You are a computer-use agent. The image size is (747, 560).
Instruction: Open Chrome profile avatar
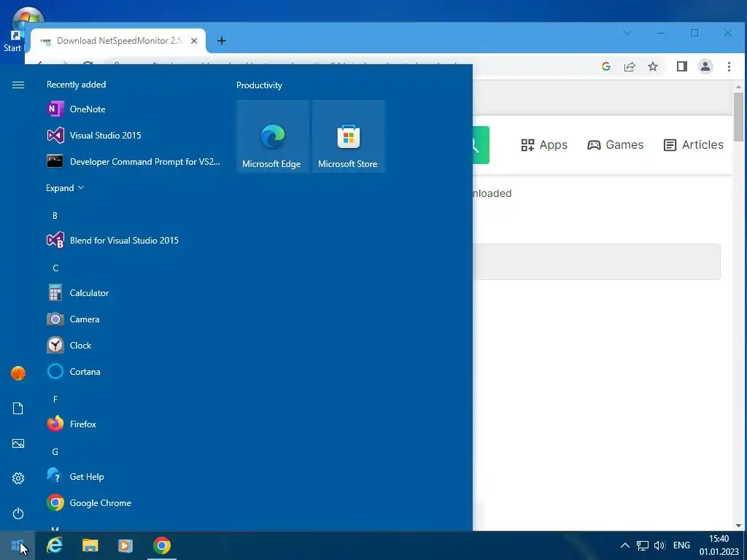[x=705, y=66]
